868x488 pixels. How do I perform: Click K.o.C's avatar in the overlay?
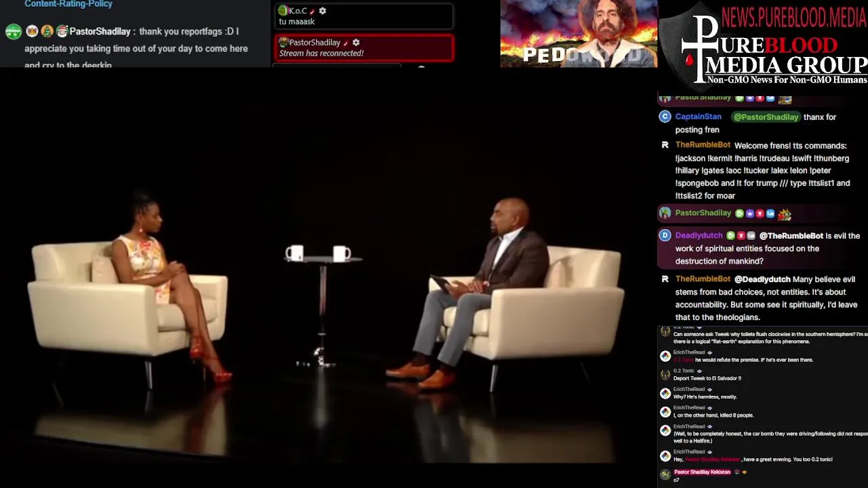point(283,10)
